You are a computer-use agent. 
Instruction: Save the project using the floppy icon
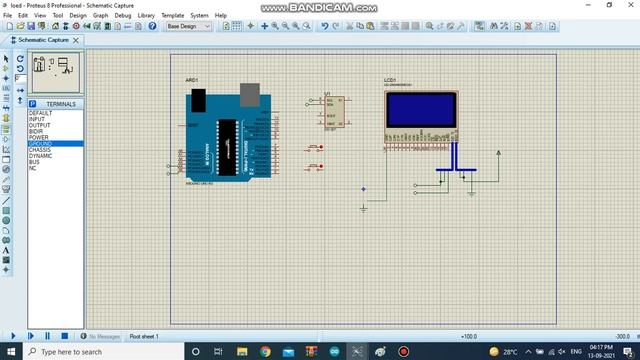[31, 26]
